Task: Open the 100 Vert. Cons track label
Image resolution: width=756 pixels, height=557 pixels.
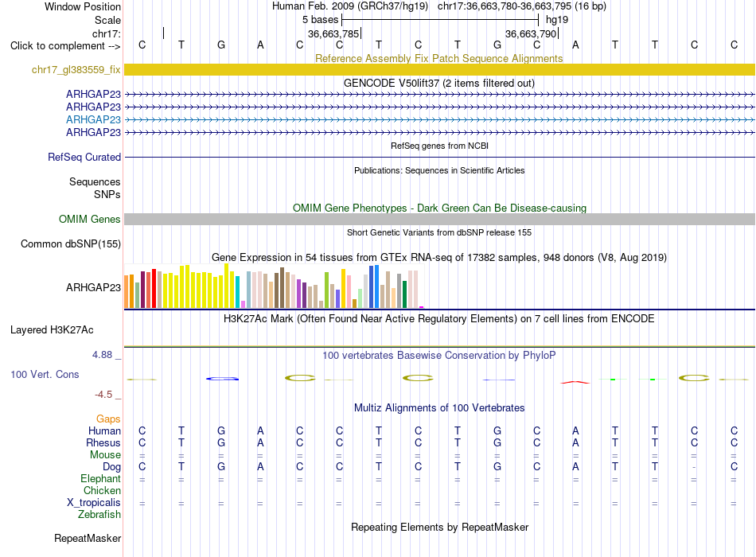Action: click(x=45, y=374)
